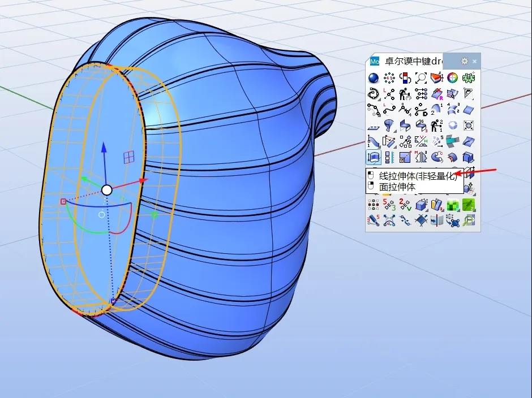
Task: Click the two-rectangles orient icon
Action: (x=389, y=142)
